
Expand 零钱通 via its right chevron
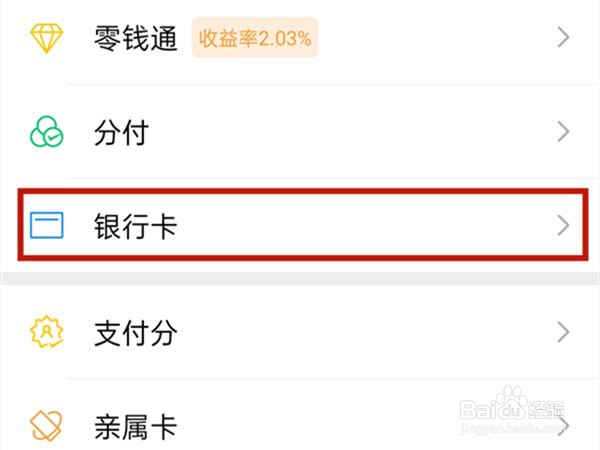pos(563,37)
